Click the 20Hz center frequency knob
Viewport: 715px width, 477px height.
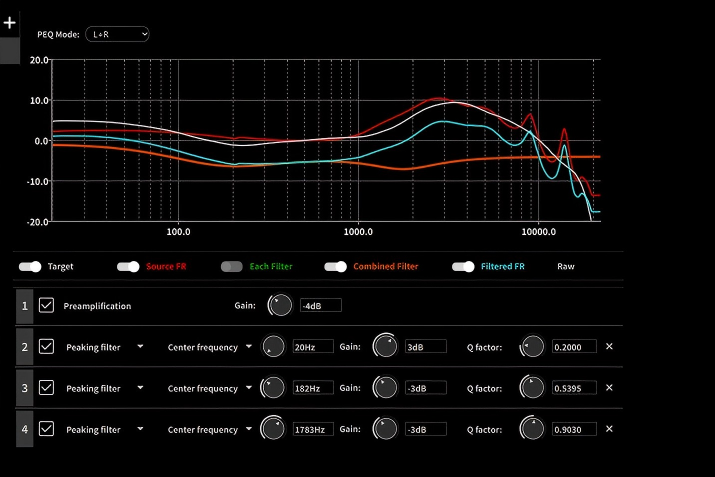click(272, 347)
